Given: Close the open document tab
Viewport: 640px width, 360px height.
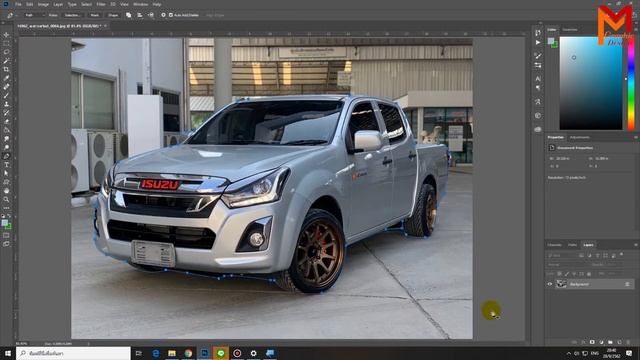Looking at the screenshot, I should click(105, 26).
